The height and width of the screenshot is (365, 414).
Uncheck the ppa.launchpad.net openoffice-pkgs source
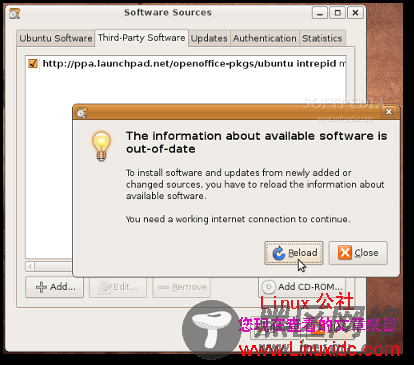click(x=33, y=63)
